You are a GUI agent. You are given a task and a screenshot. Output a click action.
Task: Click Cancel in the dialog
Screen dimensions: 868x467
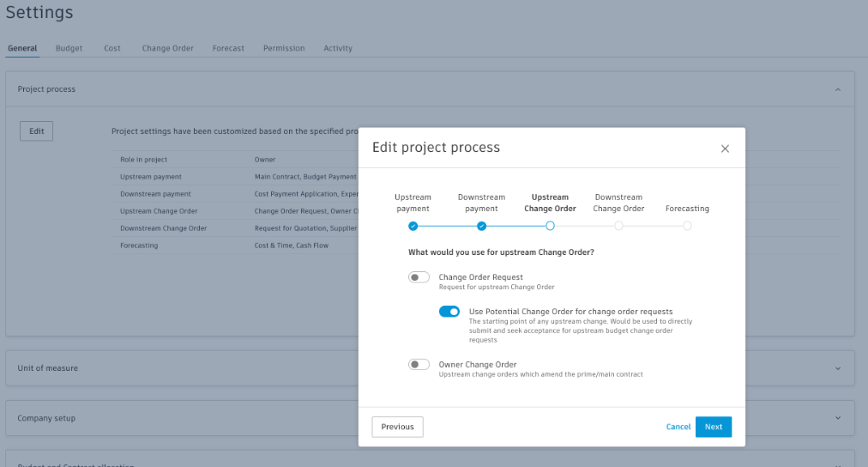tap(678, 427)
